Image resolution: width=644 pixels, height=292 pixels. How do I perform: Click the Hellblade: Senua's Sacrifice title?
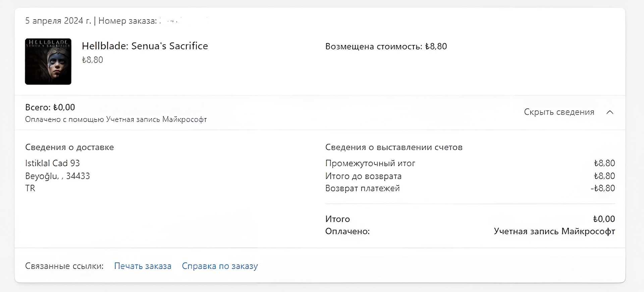145,46
